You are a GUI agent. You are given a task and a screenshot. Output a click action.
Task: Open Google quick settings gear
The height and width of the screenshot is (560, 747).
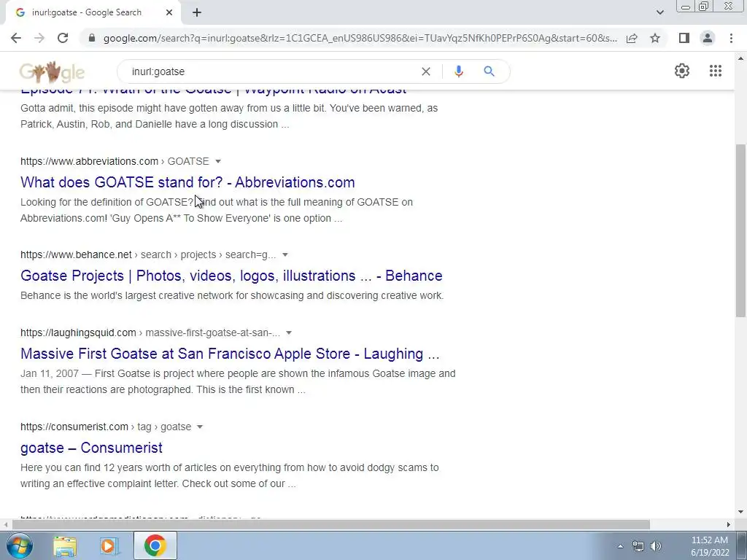[682, 71]
